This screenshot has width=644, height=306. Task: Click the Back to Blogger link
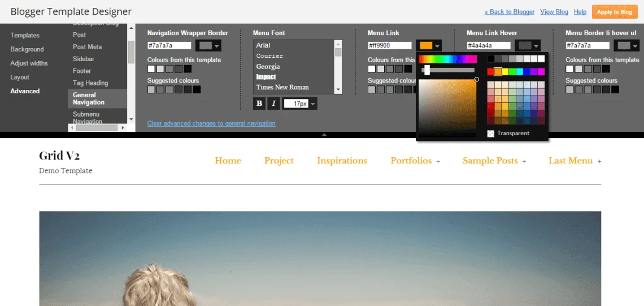tap(510, 12)
